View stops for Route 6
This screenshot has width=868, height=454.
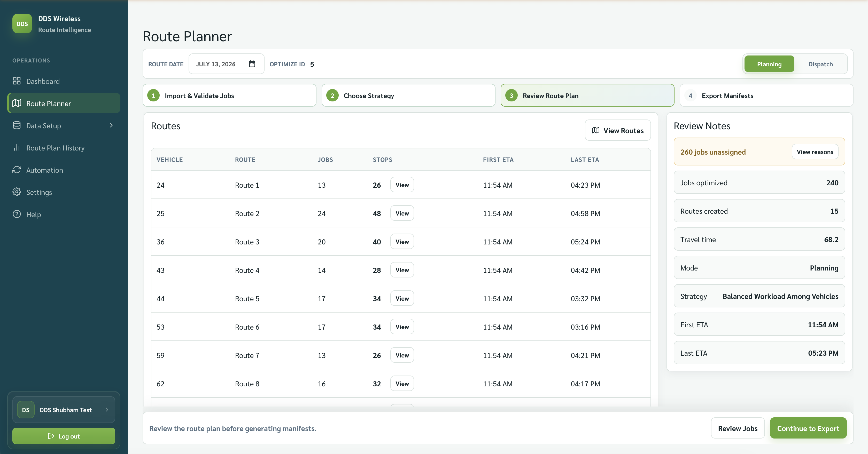(402, 327)
